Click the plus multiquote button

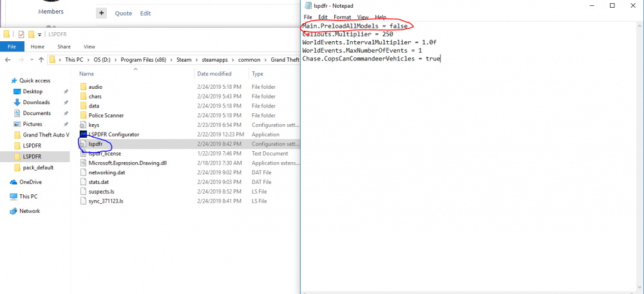pos(101,14)
